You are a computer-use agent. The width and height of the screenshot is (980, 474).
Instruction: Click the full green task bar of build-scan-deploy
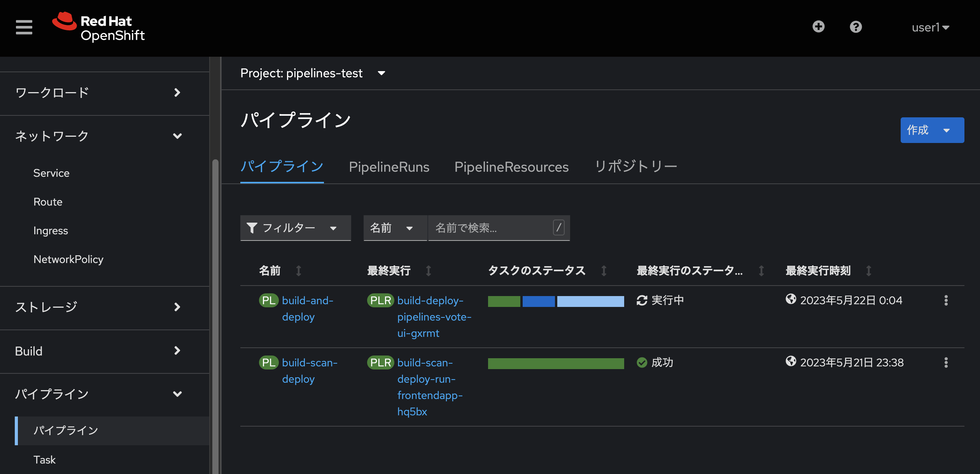pyautogui.click(x=556, y=363)
